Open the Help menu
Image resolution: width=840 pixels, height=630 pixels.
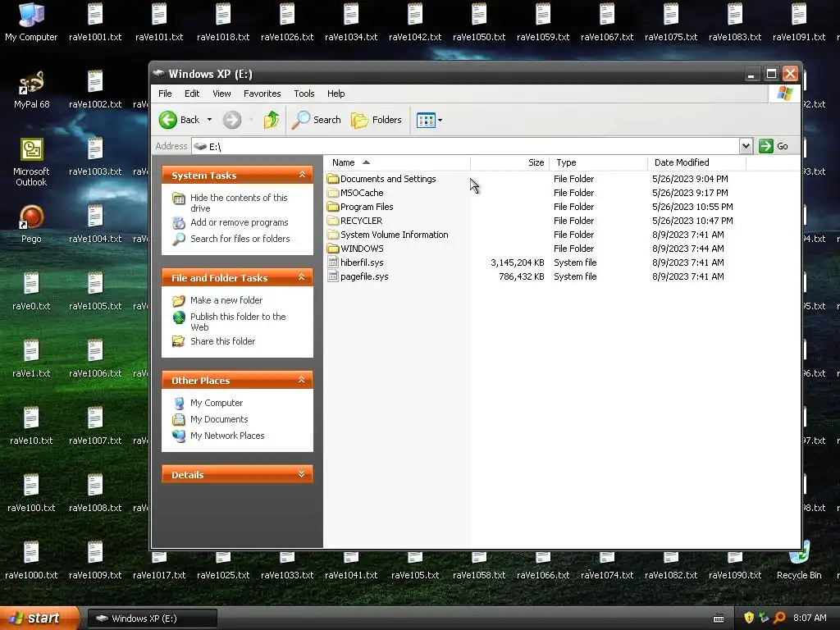pyautogui.click(x=336, y=94)
